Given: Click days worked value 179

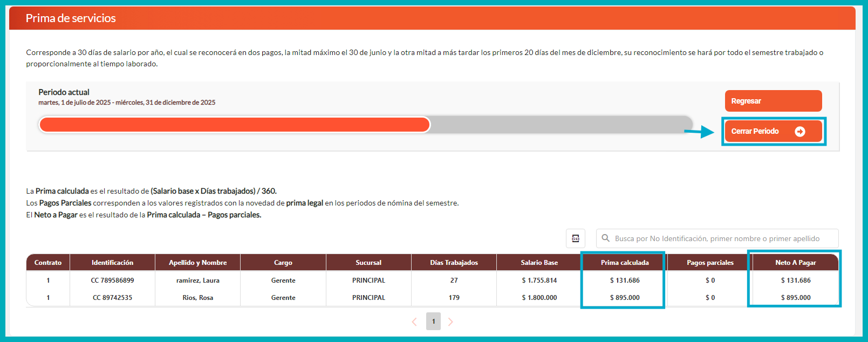Looking at the screenshot, I should (x=454, y=298).
